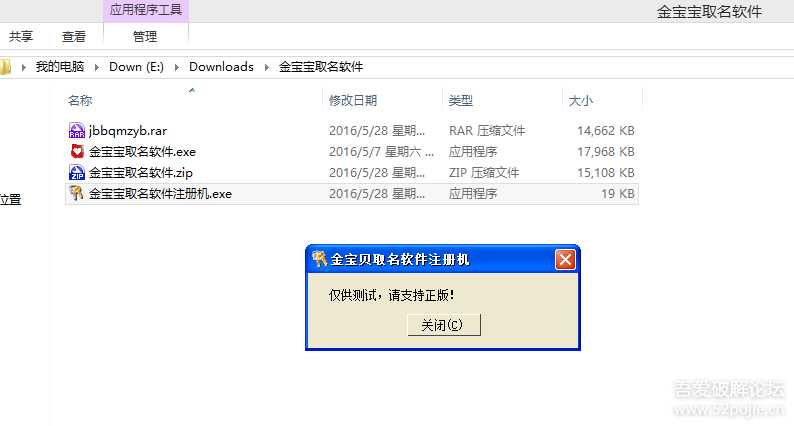Image resolution: width=794 pixels, height=426 pixels.
Task: Sort files by the 修改日期 column
Action: pyautogui.click(x=353, y=101)
